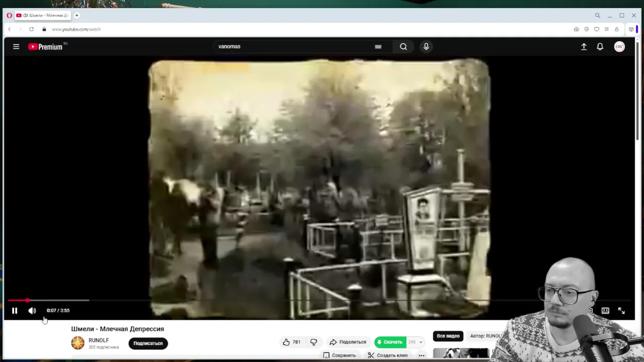Image resolution: width=644 pixels, height=362 pixels.
Task: Click the time display '0:07 / 3:55'
Action: 58,311
